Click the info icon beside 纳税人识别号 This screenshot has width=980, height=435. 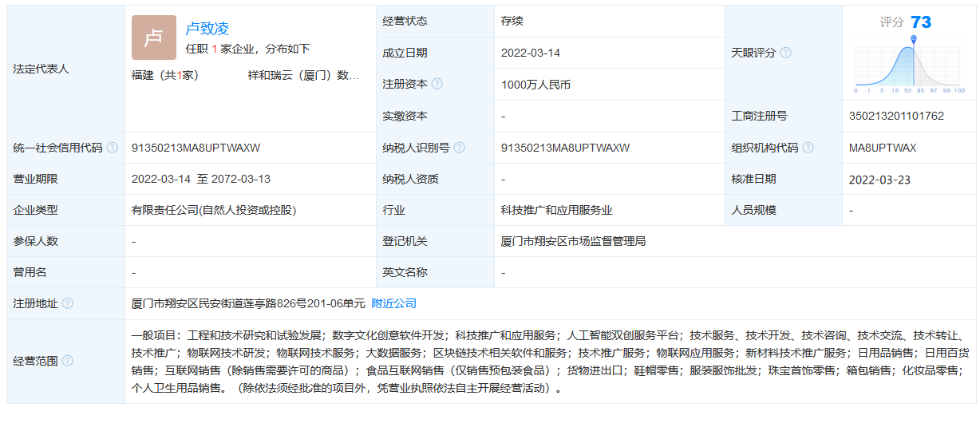[460, 148]
